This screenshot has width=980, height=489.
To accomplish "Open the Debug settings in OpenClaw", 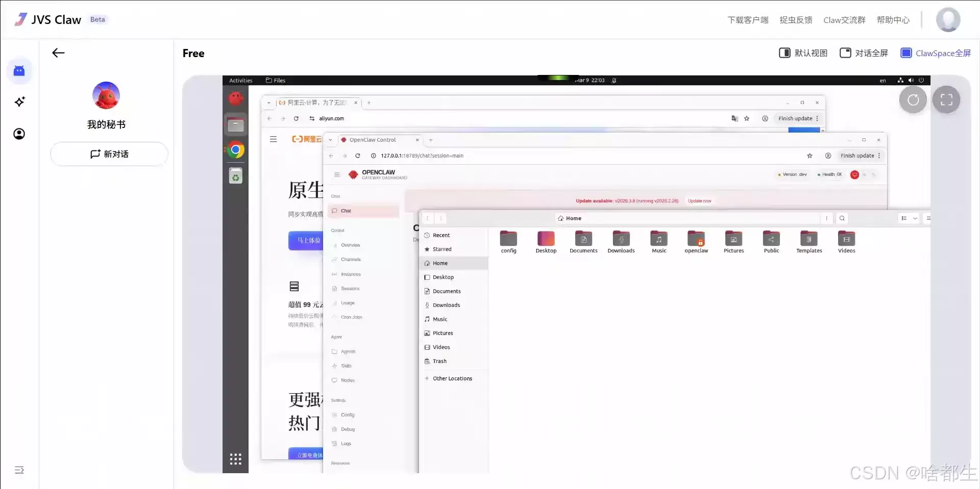I will coord(348,429).
